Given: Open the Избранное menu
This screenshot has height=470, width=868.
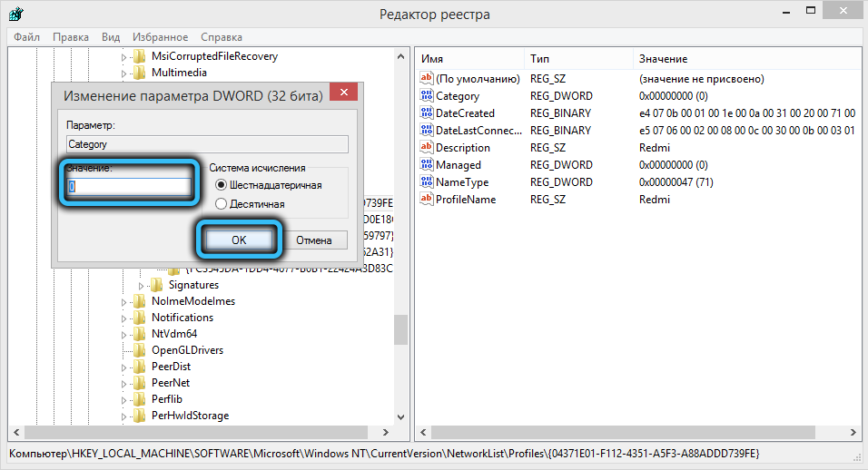Looking at the screenshot, I should [160, 37].
